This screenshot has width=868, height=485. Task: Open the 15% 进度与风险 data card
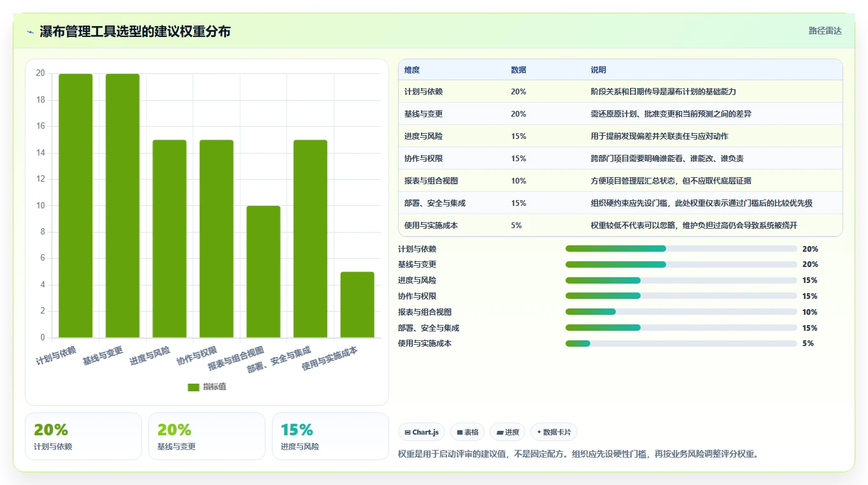click(x=331, y=436)
